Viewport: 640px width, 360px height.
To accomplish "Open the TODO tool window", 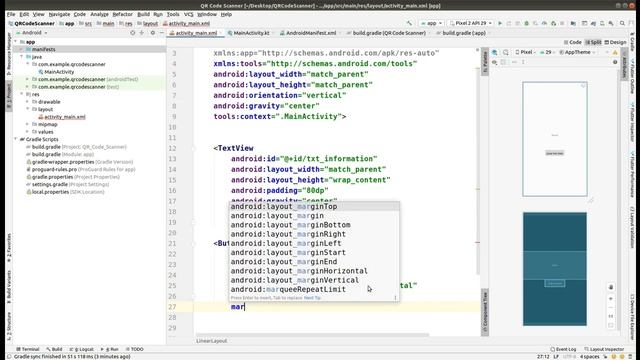I will click(x=135, y=349).
